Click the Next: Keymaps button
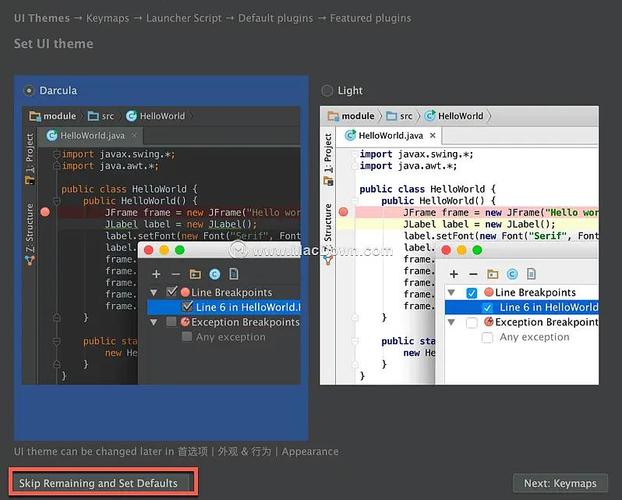The image size is (622, 500). (560, 483)
